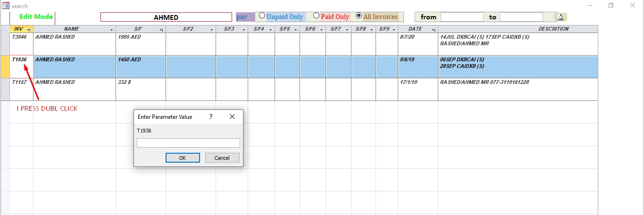Image resolution: width=644 pixels, height=215 pixels.
Task: Click Cancel in the parameter dialog
Action: tap(222, 158)
